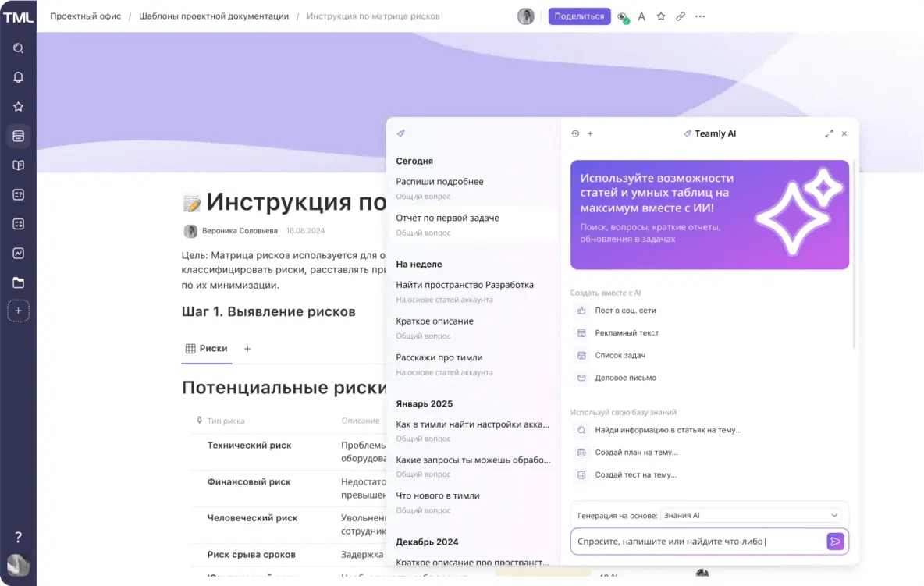The height and width of the screenshot is (586, 924).
Task: Click the user avatar in top bar
Action: [526, 16]
